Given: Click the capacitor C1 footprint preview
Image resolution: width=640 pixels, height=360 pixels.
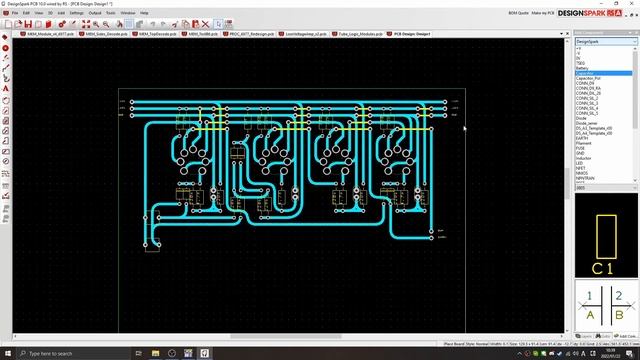Looking at the screenshot, I should [x=606, y=236].
